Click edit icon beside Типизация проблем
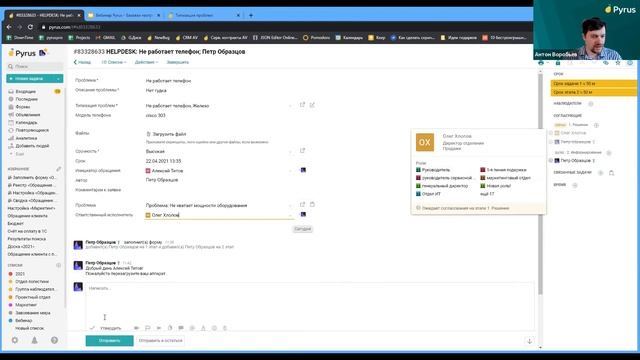This screenshot has height=360, width=640. coord(312,105)
